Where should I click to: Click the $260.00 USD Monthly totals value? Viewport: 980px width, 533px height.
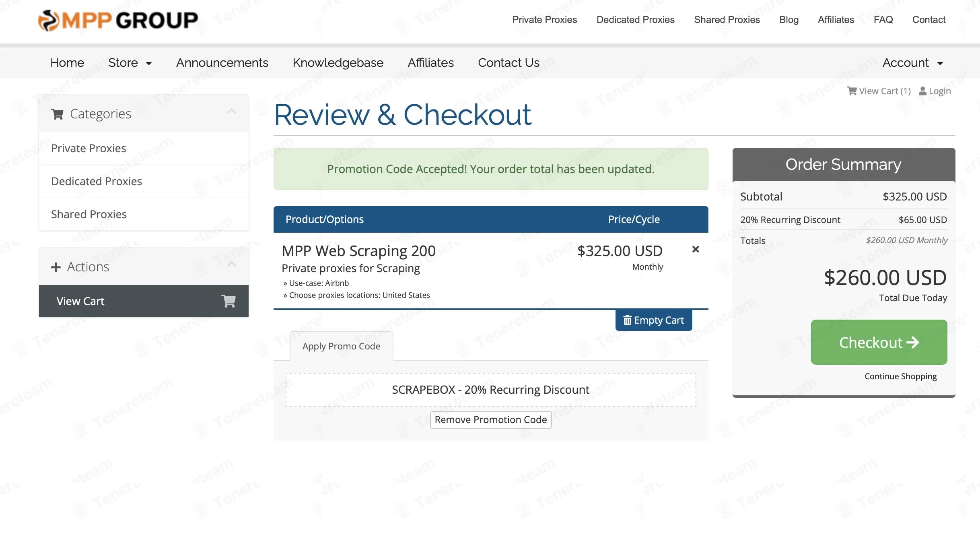tap(907, 240)
